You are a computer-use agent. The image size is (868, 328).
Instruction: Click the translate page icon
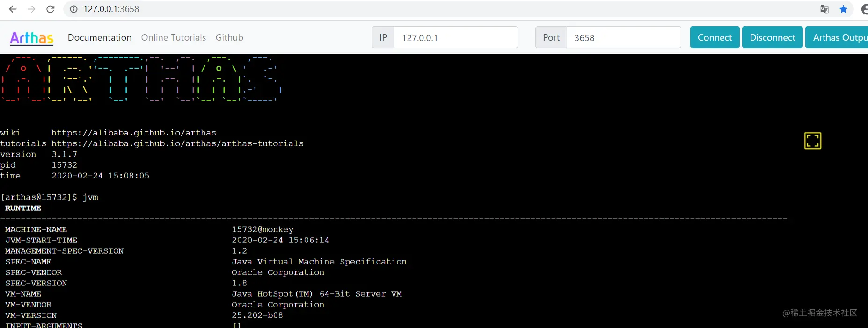click(824, 9)
